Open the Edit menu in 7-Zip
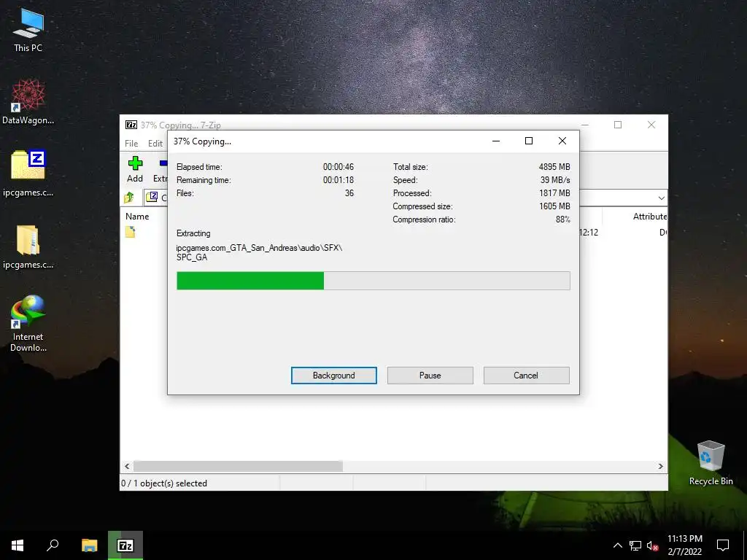The width and height of the screenshot is (747, 560). (155, 144)
